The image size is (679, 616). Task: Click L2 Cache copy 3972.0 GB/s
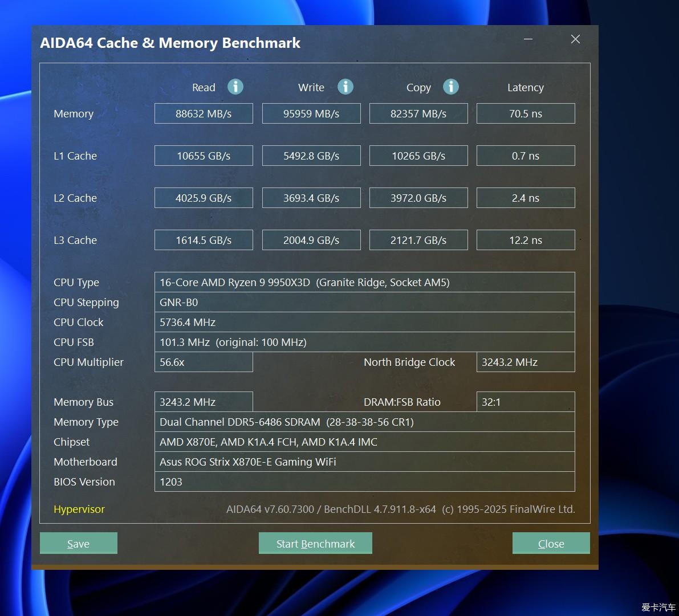click(418, 198)
